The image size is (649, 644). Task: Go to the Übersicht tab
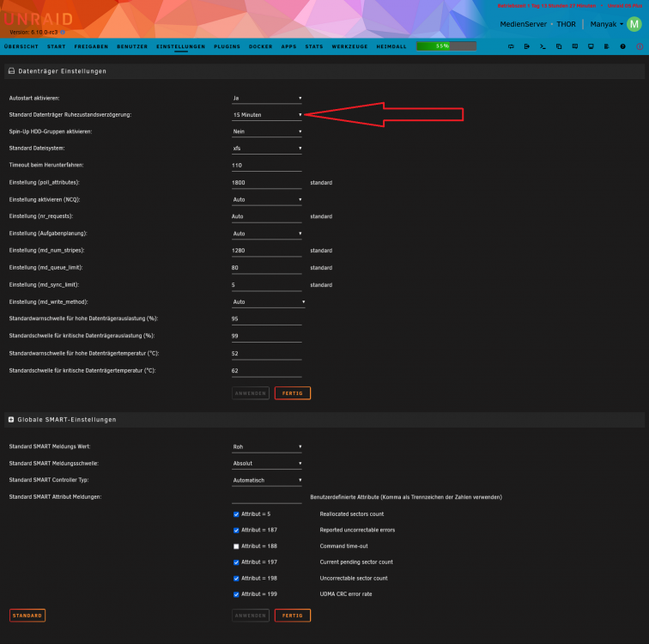click(x=21, y=46)
